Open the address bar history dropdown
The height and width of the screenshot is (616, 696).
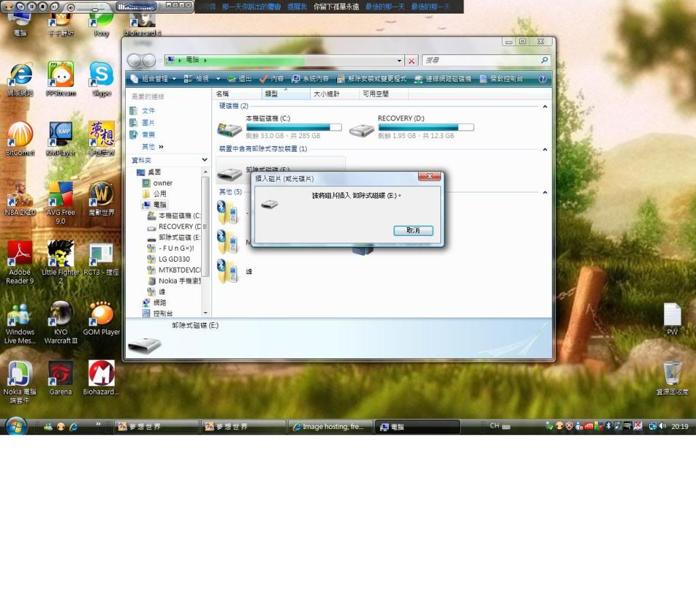click(x=400, y=61)
